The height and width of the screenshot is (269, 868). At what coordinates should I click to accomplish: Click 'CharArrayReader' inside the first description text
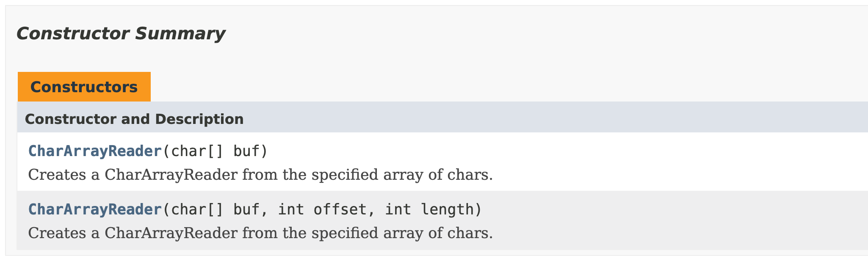tap(171, 175)
